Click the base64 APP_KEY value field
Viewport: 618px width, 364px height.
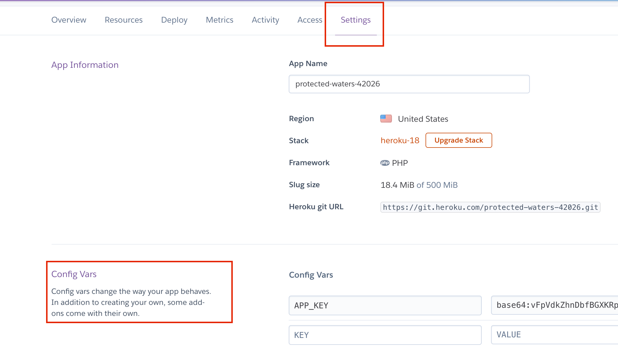554,305
